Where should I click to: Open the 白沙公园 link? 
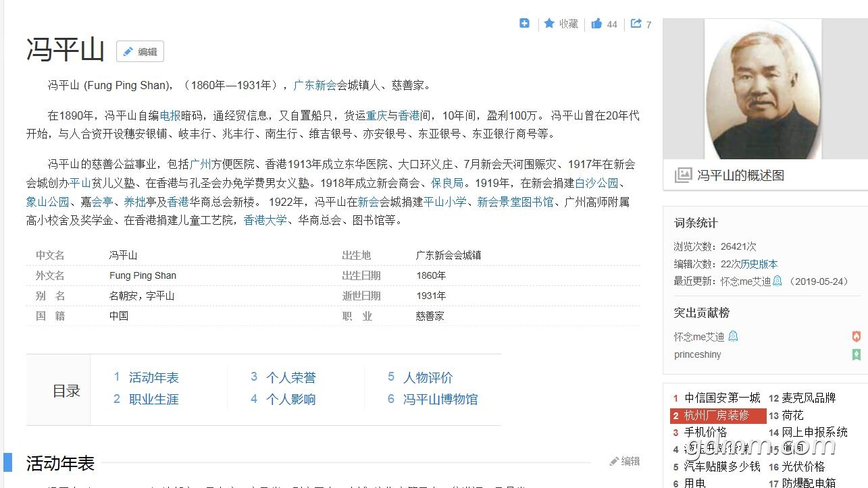pyautogui.click(x=596, y=183)
